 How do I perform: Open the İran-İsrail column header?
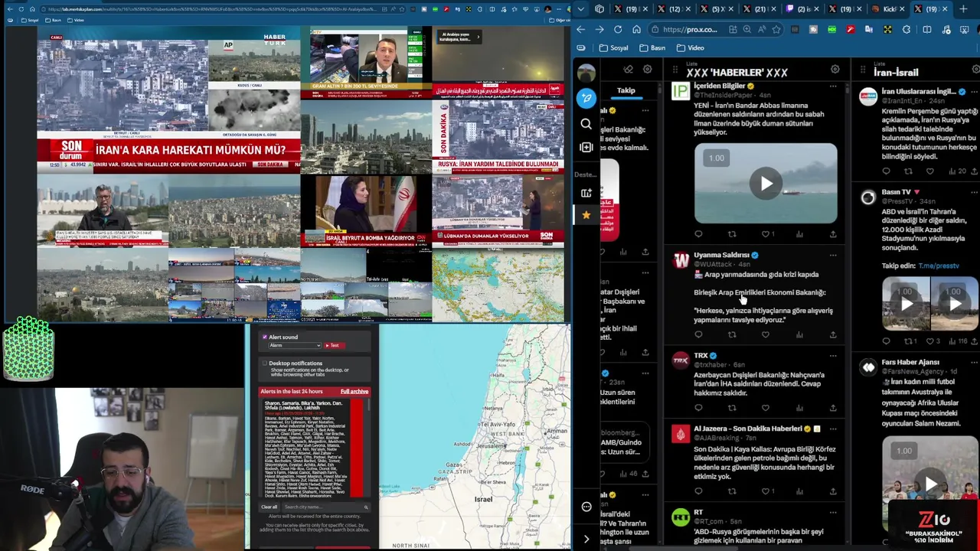[x=896, y=73]
